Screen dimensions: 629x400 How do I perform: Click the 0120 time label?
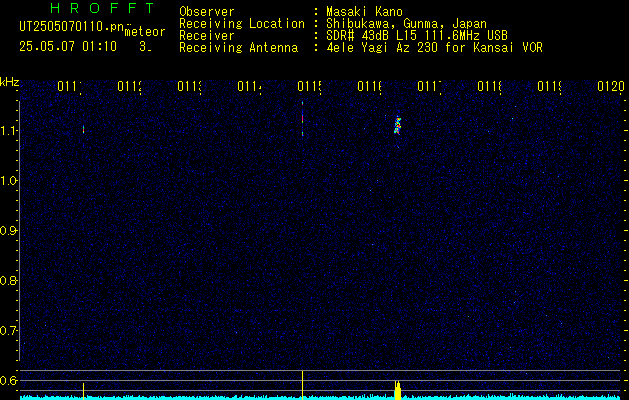pyautogui.click(x=611, y=86)
